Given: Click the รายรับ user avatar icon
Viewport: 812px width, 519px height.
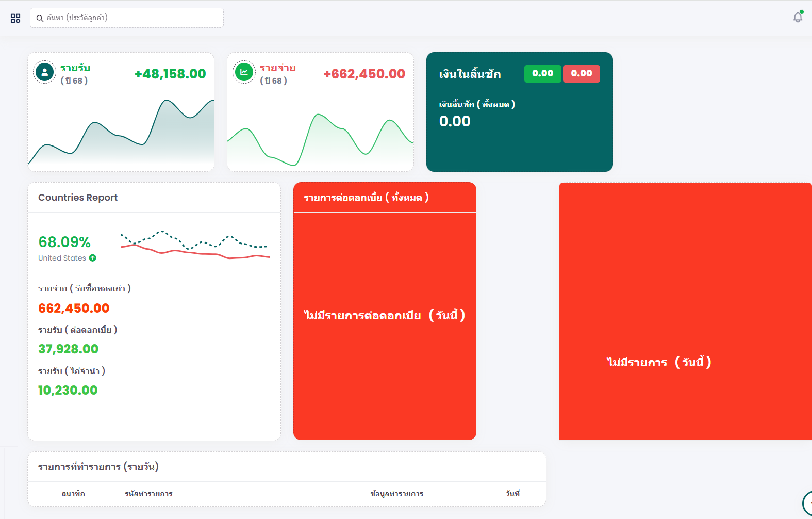Looking at the screenshot, I should pos(45,72).
